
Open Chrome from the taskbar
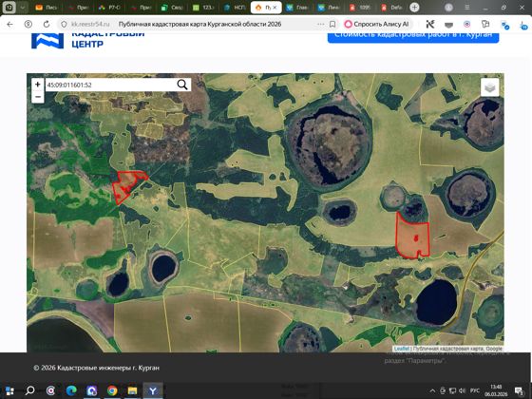tap(112, 390)
